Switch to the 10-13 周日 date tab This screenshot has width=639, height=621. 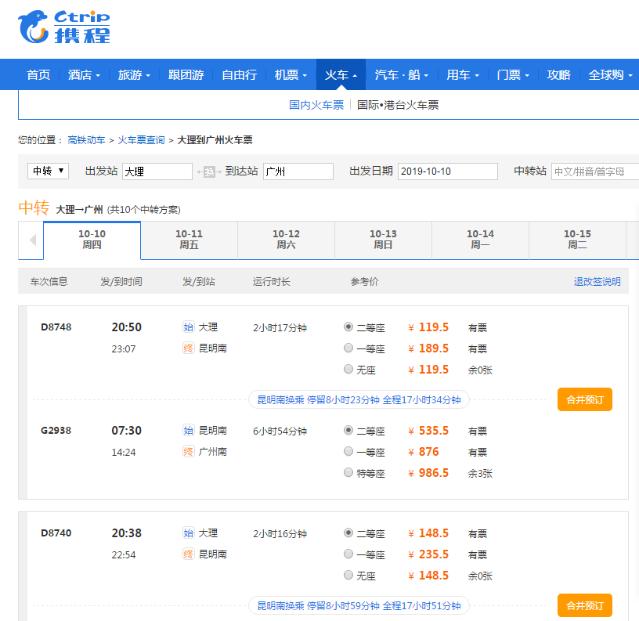[x=383, y=240]
